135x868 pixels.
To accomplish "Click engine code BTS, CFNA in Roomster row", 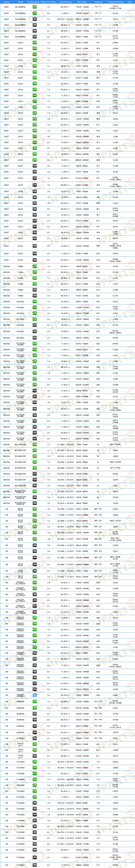I will click(x=115, y=468).
